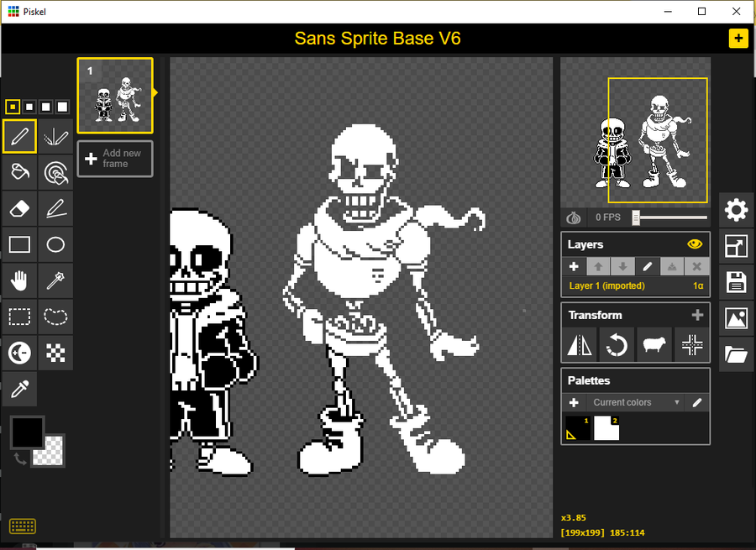Select the Paint bucket tool
Viewport: 756px width, 550px height.
point(19,173)
